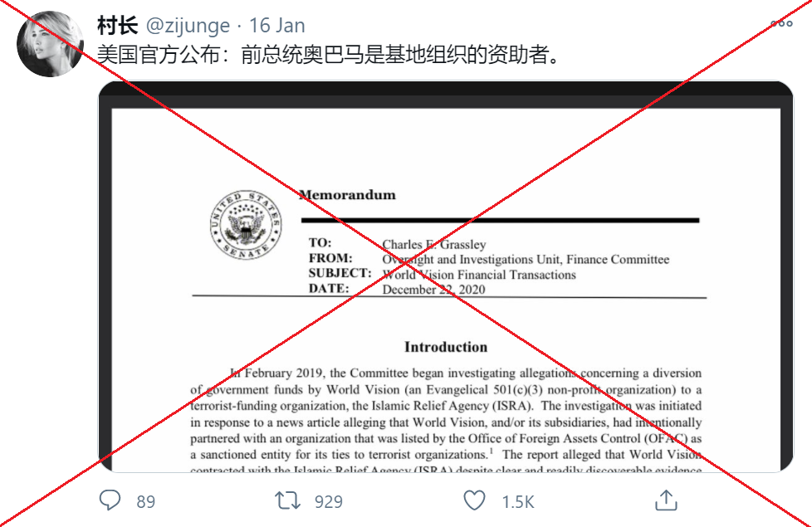Open the profile avatar photo
812x527 pixels.
[x=50, y=44]
